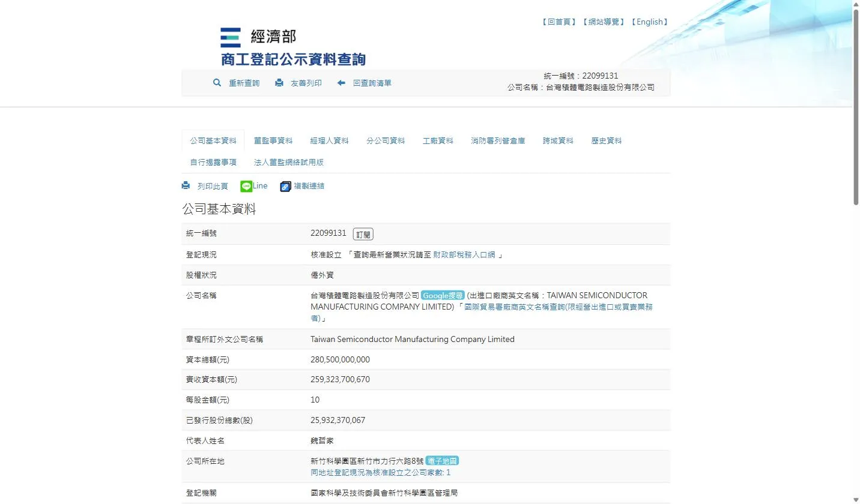
Task: Open the 國際貿易署廠商英文名稱查詢 link
Action: coord(482,312)
